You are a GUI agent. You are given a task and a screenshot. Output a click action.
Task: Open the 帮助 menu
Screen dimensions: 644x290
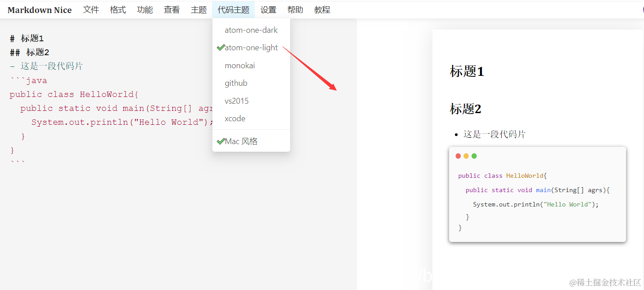(x=295, y=9)
